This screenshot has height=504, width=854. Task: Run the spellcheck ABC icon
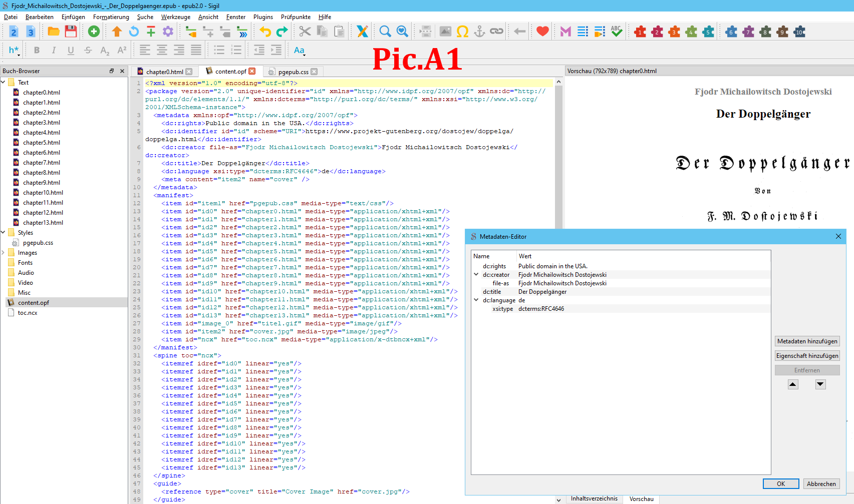(x=617, y=32)
